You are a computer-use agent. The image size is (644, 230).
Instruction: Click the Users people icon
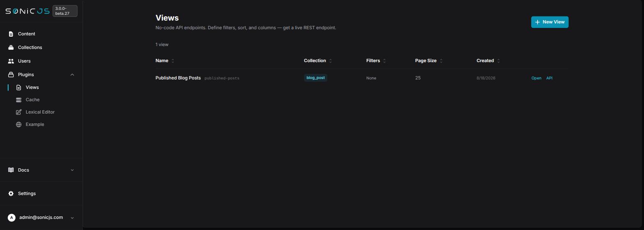point(11,61)
